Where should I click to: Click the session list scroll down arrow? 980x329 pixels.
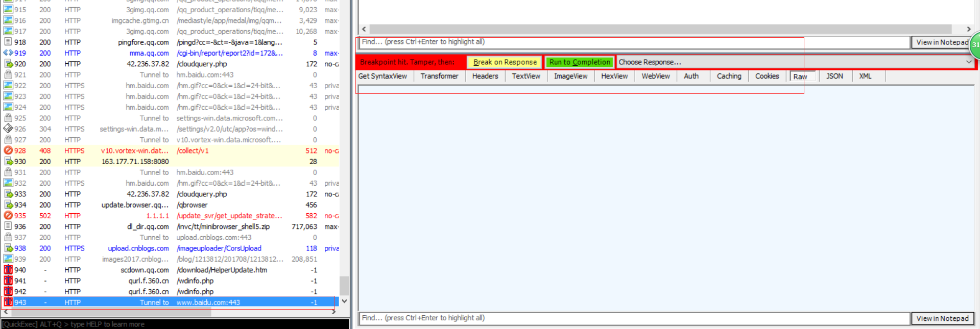tap(344, 301)
